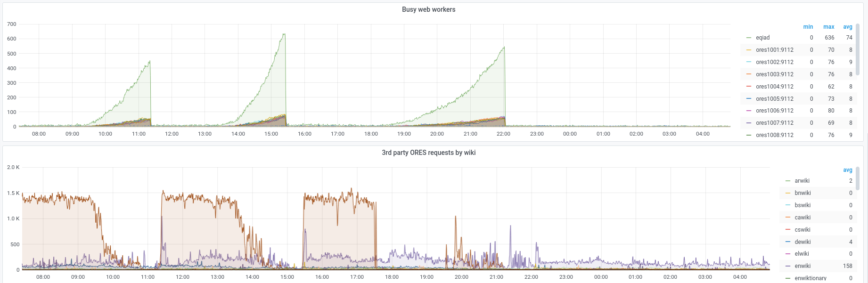Toggle the bnwiki series in legend

pyautogui.click(x=802, y=193)
